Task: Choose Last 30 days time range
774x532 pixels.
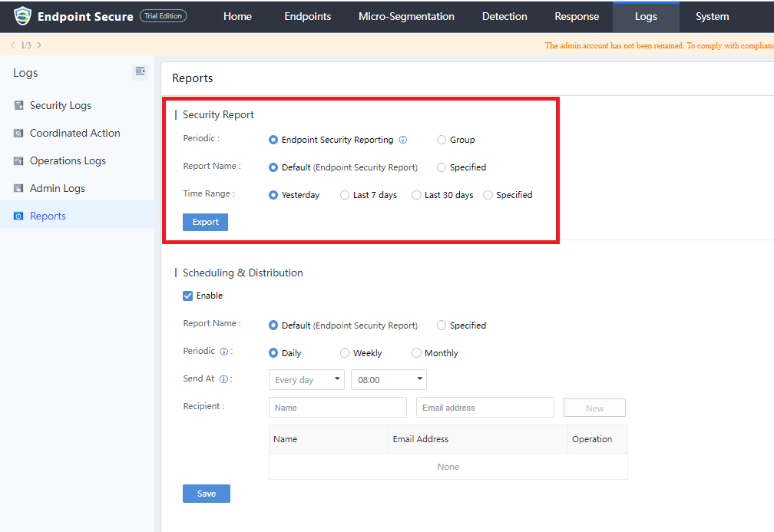Action: (x=416, y=195)
